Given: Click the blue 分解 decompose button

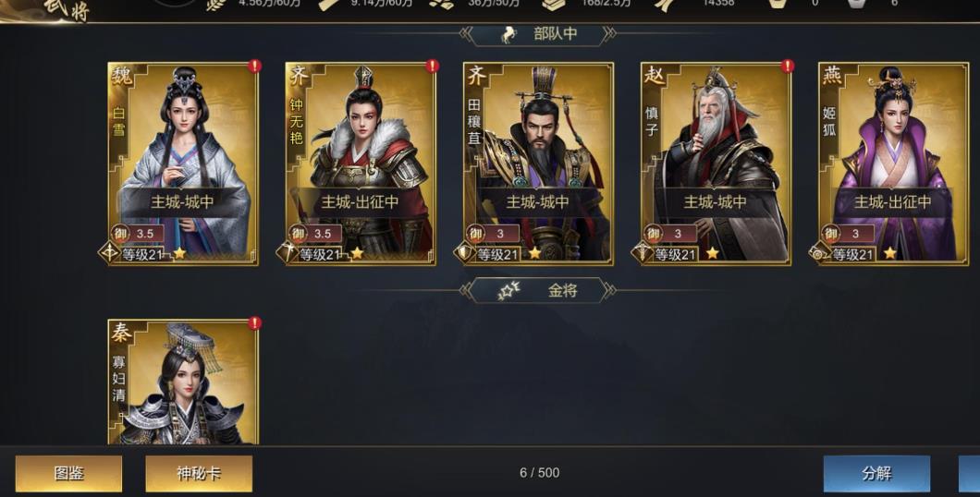Looking at the screenshot, I should [876, 473].
